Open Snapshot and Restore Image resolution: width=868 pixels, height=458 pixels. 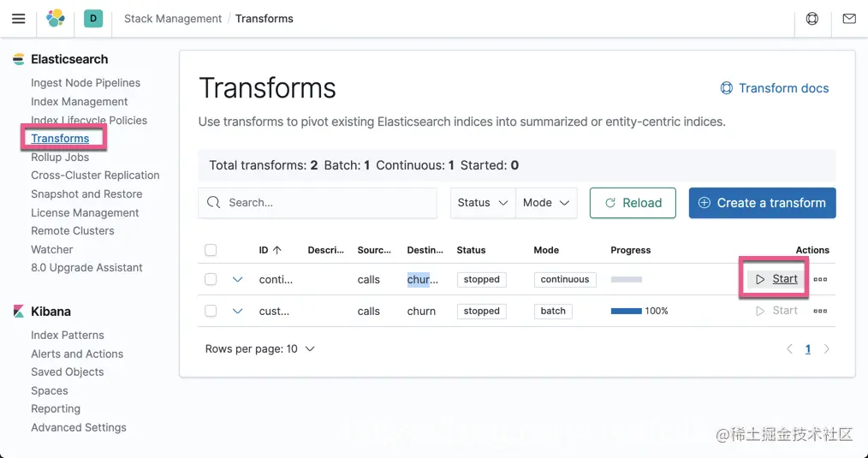click(86, 194)
